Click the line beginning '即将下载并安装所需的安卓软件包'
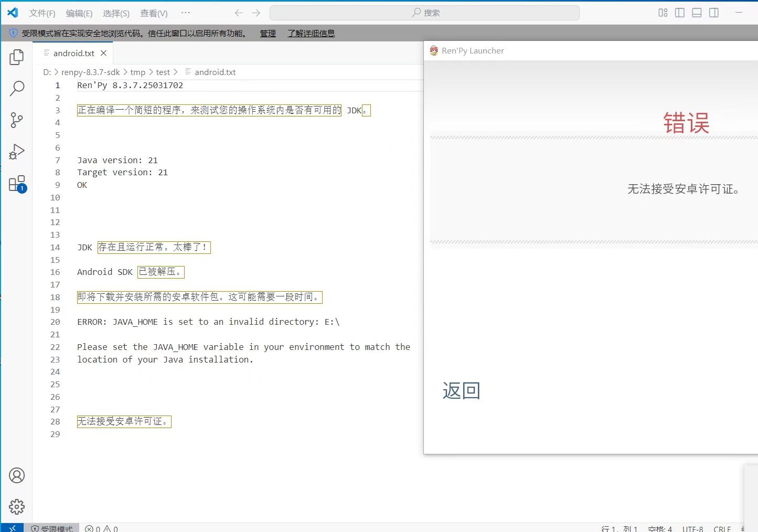 click(199, 297)
